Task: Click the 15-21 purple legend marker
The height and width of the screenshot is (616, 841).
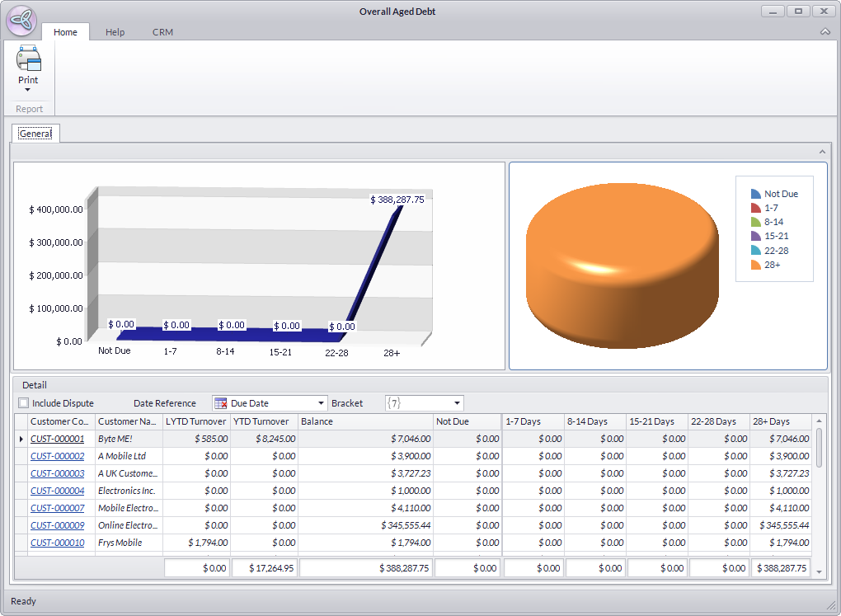Action: [755, 237]
